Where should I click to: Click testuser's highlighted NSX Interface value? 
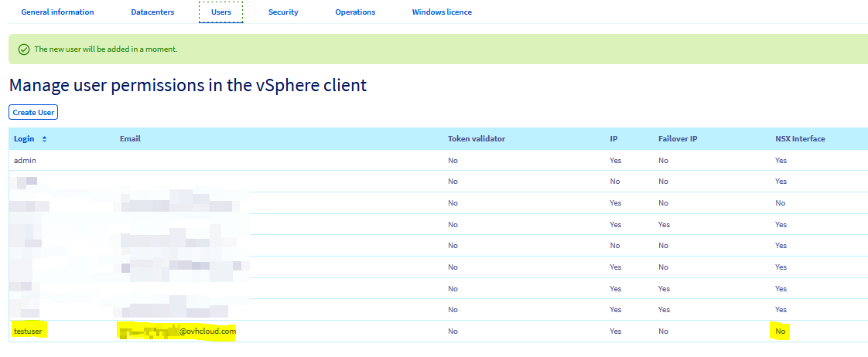[781, 331]
